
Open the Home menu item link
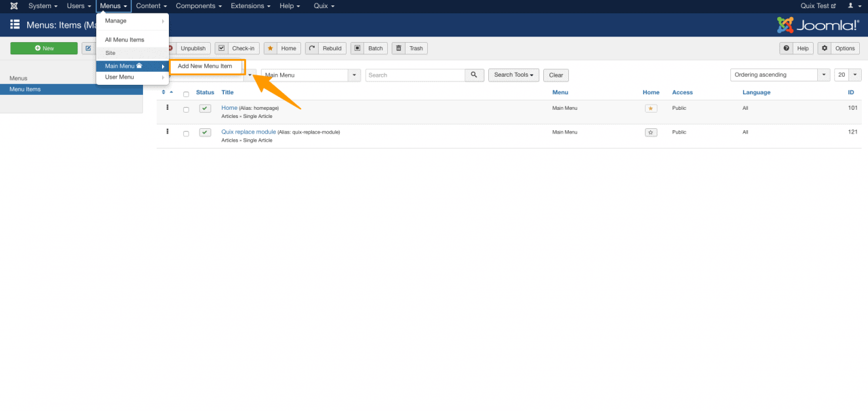point(229,107)
